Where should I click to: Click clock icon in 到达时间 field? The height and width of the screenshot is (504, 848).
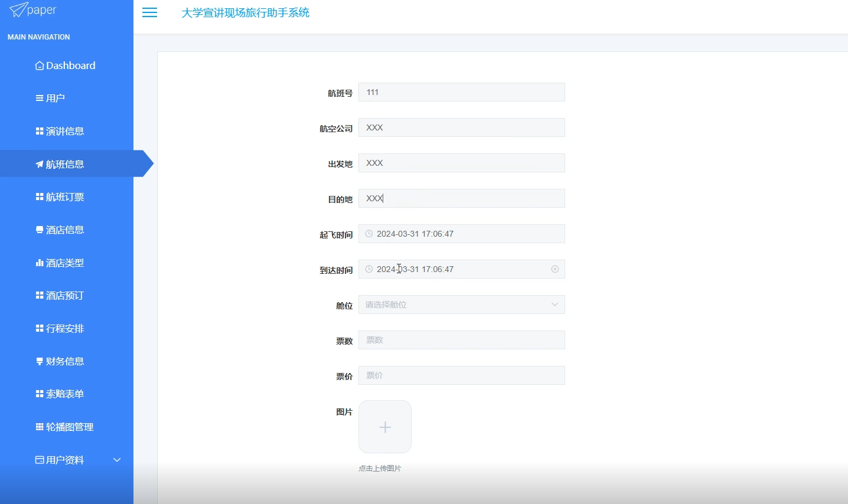tap(369, 269)
